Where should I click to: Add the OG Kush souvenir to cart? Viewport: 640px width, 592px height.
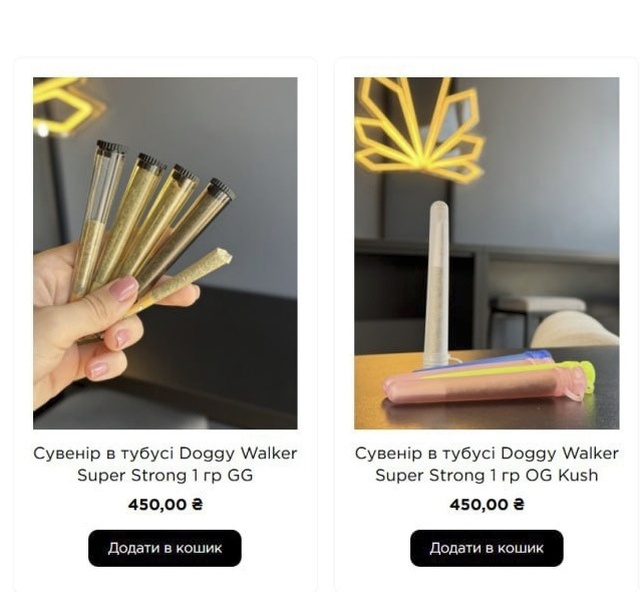(x=487, y=548)
